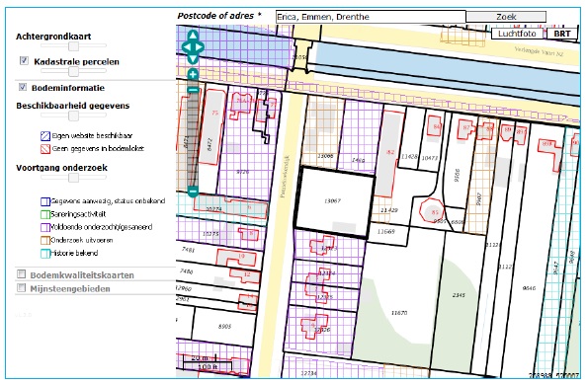Viewport: 588px width, 386px height.
Task: Pan the map east with right arrow
Action: click(200, 47)
